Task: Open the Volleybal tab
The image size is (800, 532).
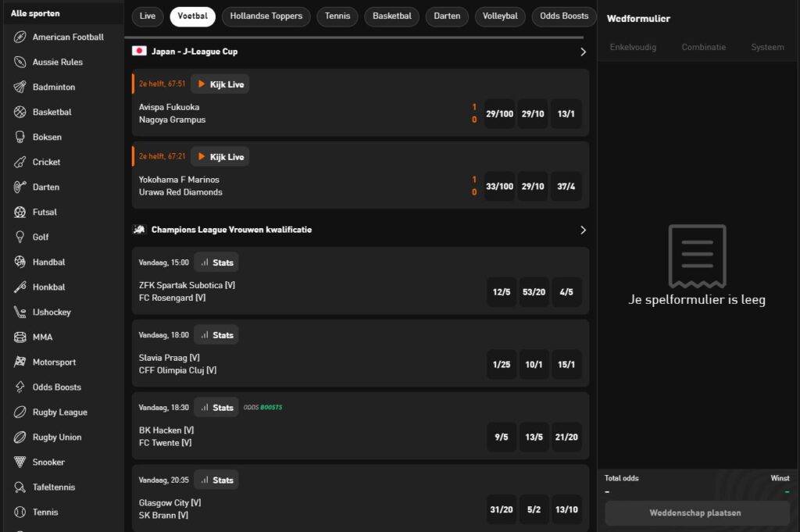Action: 500,16
